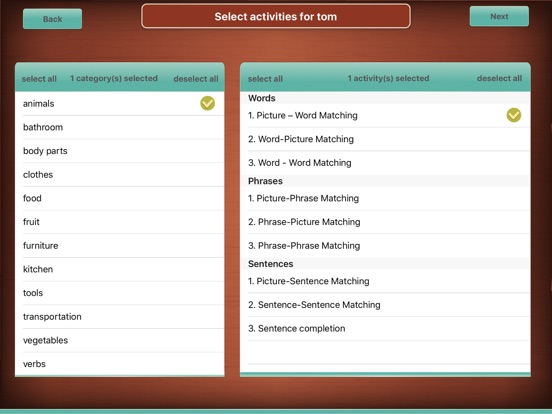Choose Picture-Phrase Matching activity

(385, 199)
